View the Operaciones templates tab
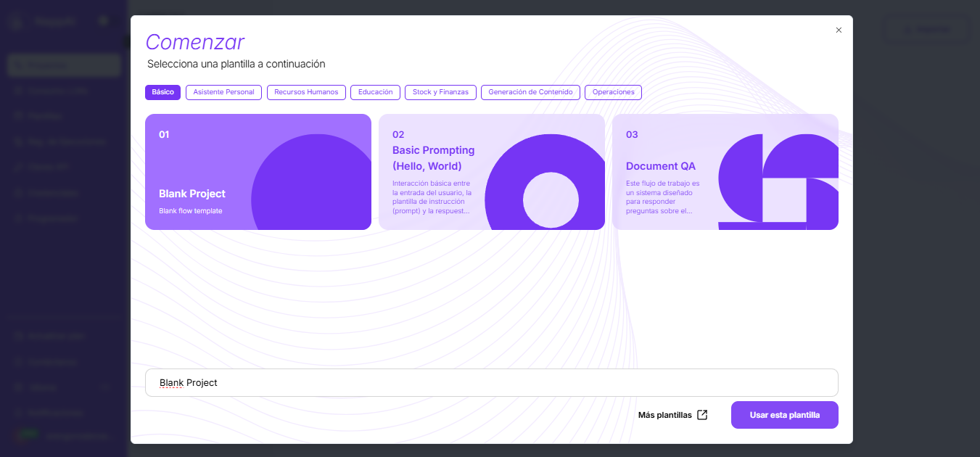The image size is (980, 457). pos(613,92)
